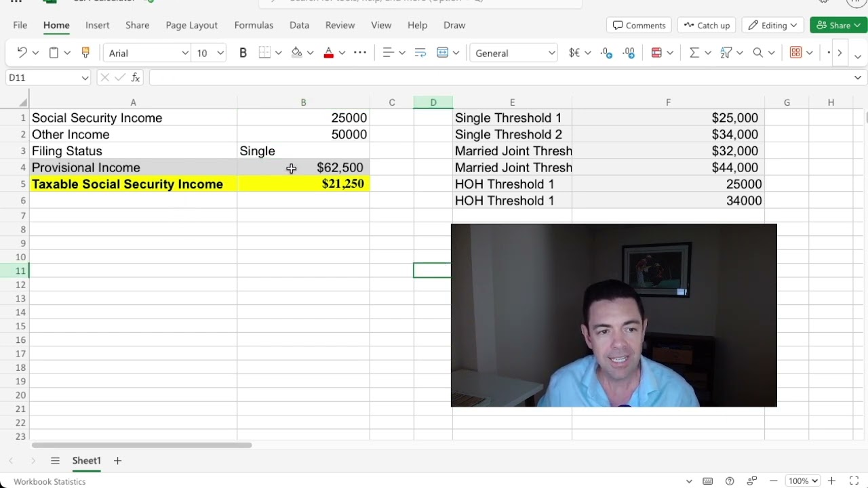The height and width of the screenshot is (488, 868).
Task: Select the Format Painter brush
Action: (85, 53)
